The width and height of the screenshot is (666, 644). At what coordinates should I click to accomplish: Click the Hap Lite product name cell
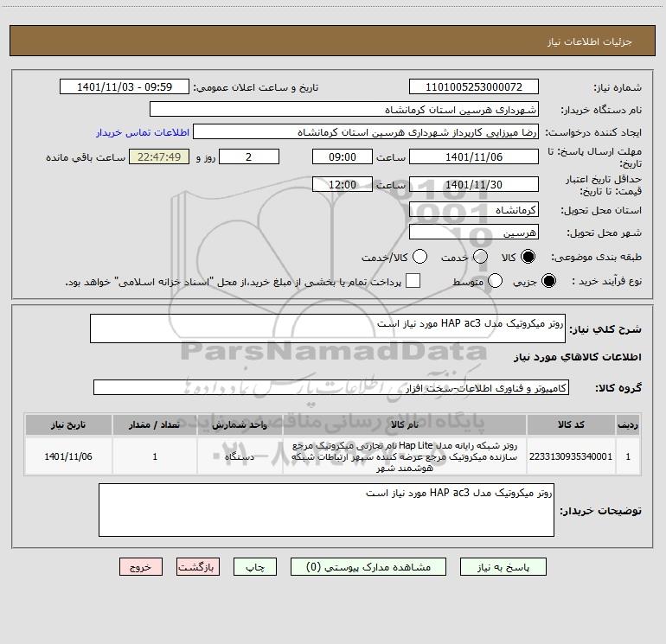pyautogui.click(x=405, y=456)
